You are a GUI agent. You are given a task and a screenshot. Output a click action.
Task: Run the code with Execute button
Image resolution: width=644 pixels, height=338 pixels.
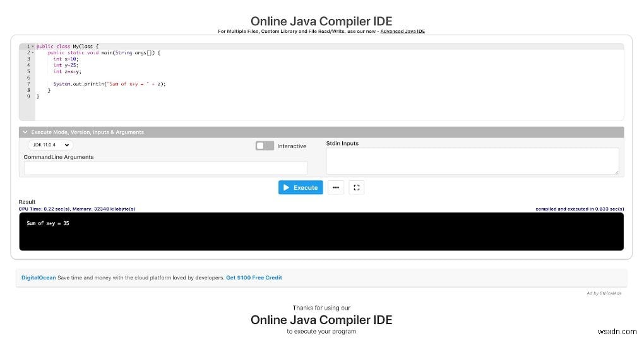[x=301, y=187]
